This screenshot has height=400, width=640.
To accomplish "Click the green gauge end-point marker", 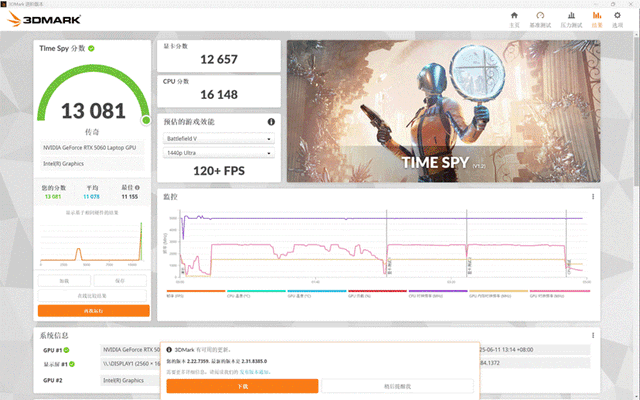I will pos(146,120).
